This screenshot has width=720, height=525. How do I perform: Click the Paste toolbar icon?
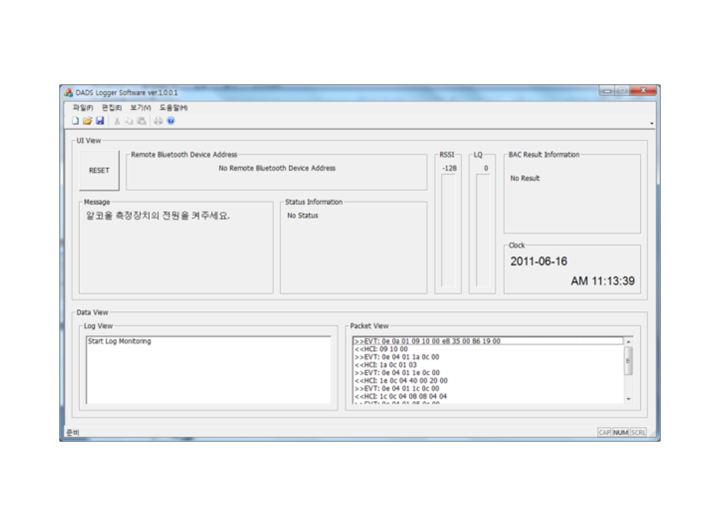click(x=141, y=121)
